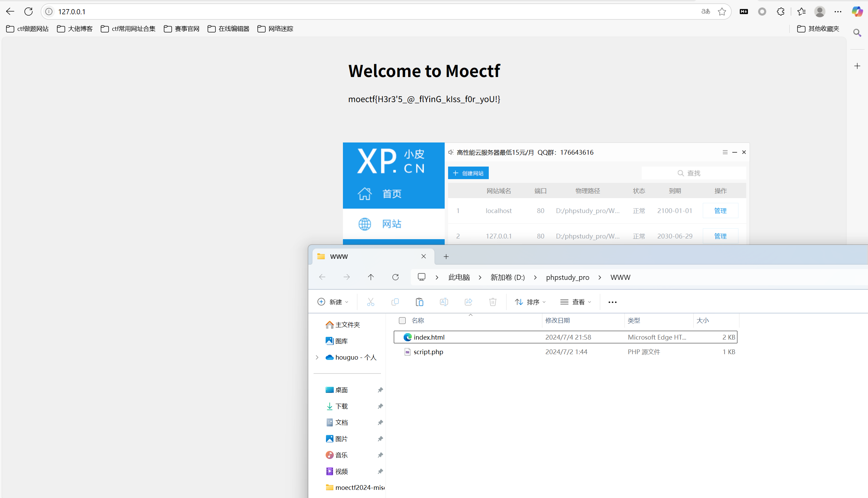This screenshot has height=498, width=868.
Task: Click the moectf flag text
Action: pyautogui.click(x=424, y=99)
